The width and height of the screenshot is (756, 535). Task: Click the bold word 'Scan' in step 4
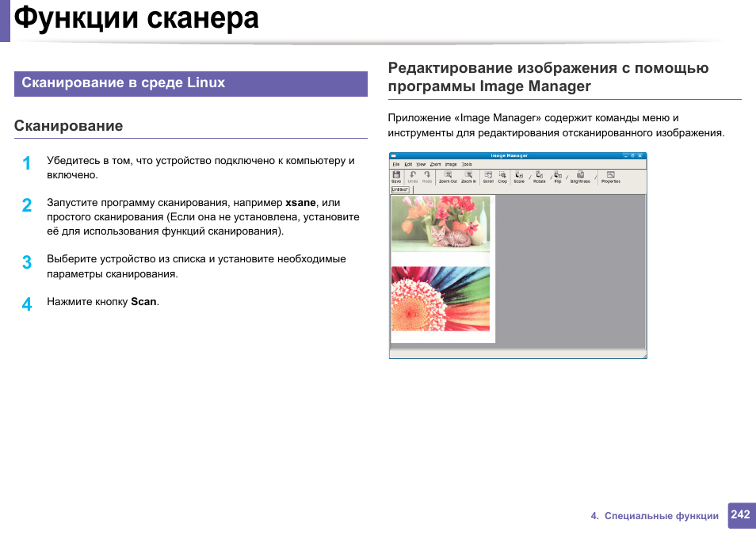click(x=143, y=301)
